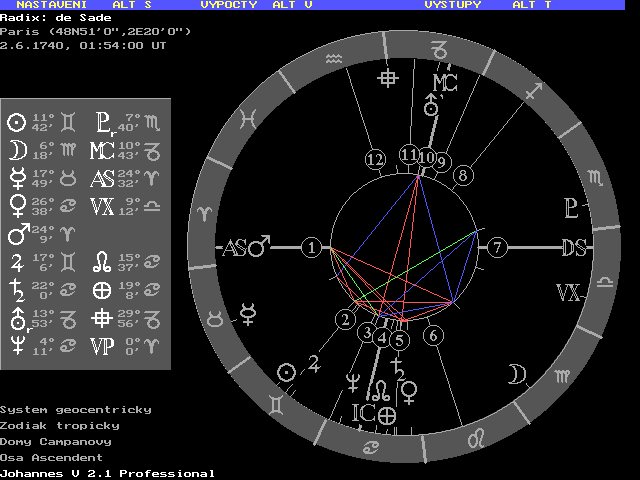Click the Sun glyph beside Jupiter in the chart

pyautogui.click(x=287, y=371)
